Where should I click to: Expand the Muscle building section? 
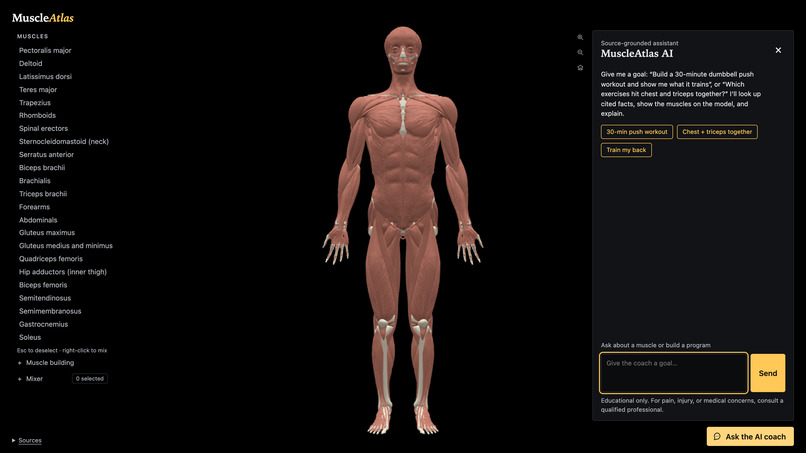(46, 363)
